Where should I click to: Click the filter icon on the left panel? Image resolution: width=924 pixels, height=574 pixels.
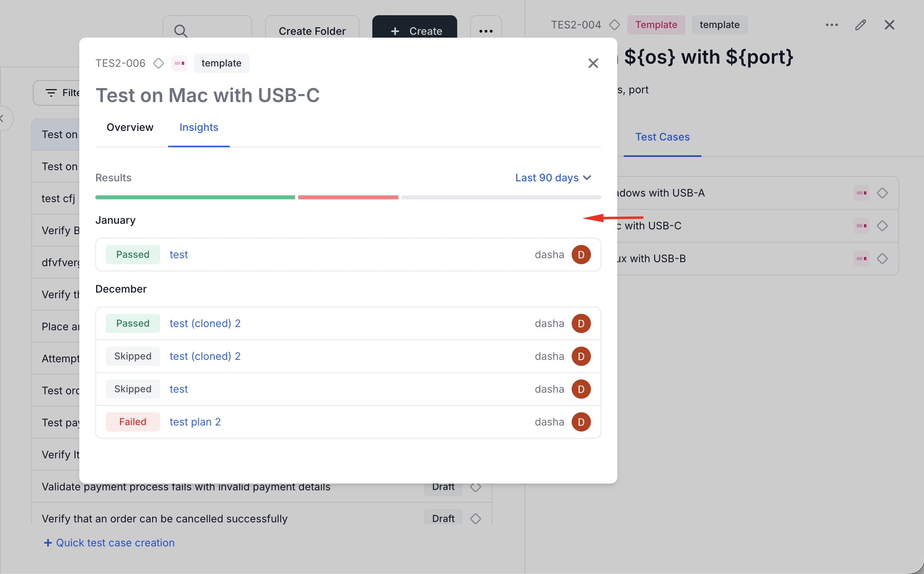51,92
